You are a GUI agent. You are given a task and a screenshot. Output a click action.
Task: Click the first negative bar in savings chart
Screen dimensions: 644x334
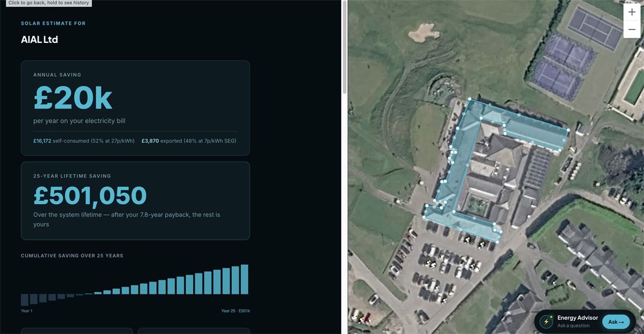(24, 300)
